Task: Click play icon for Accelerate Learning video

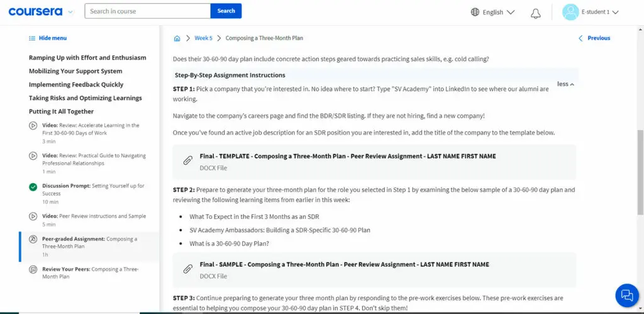Action: click(33, 126)
